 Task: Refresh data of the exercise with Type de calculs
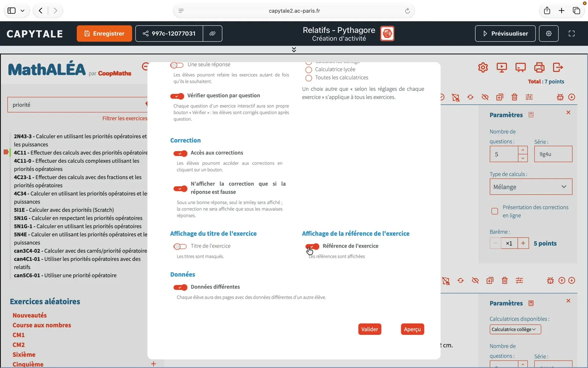coord(470,97)
